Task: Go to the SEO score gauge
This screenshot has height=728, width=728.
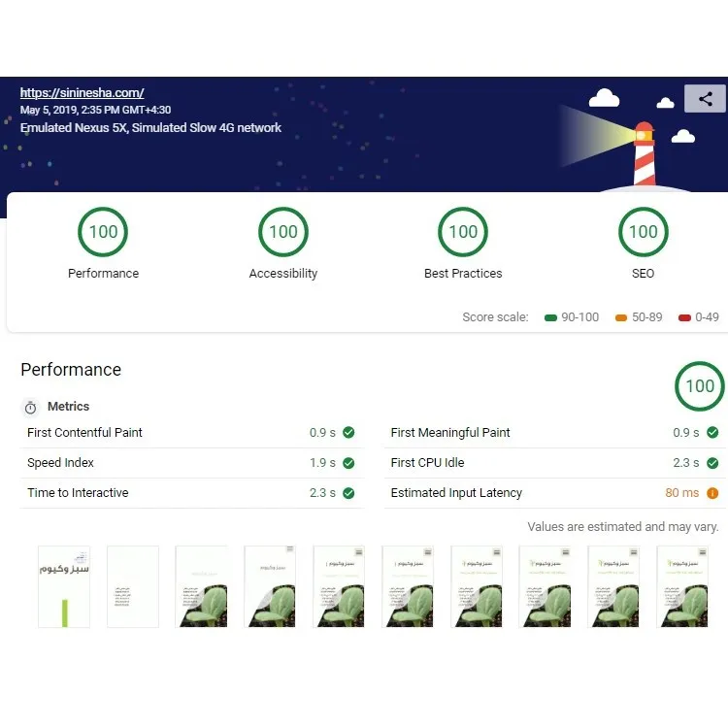Action: point(644,232)
